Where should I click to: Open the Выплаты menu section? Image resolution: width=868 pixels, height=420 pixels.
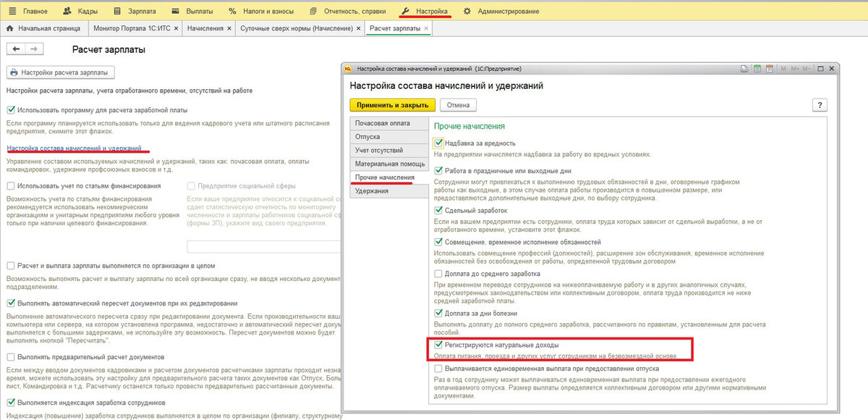(193, 12)
